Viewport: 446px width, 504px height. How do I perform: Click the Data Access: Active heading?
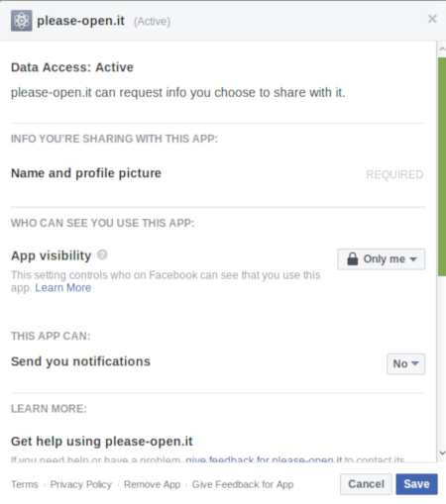[72, 67]
